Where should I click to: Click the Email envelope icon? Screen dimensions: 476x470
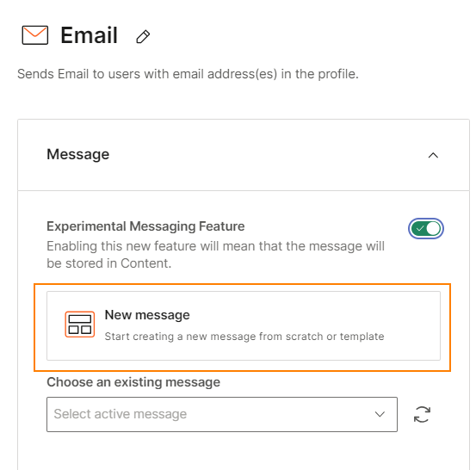(35, 35)
